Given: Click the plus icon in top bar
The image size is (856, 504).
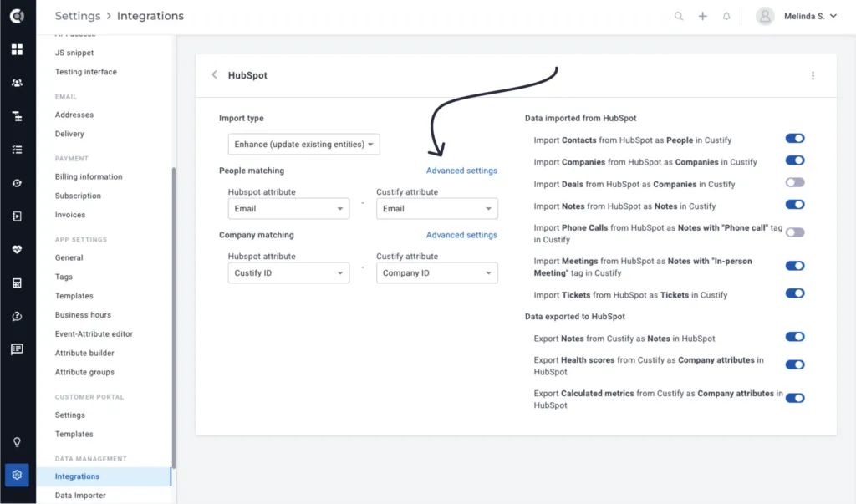Looking at the screenshot, I should (702, 17).
